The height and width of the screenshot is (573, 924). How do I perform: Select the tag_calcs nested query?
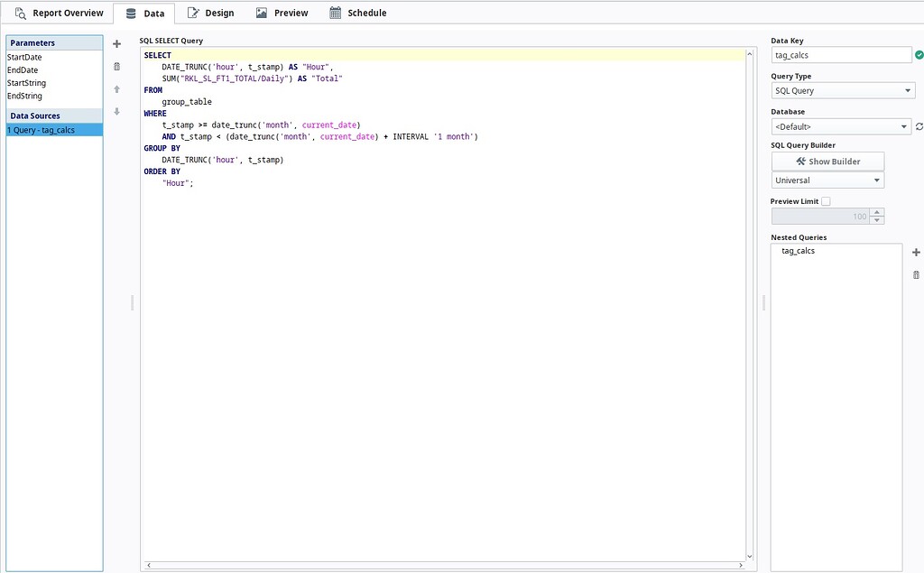coord(798,251)
